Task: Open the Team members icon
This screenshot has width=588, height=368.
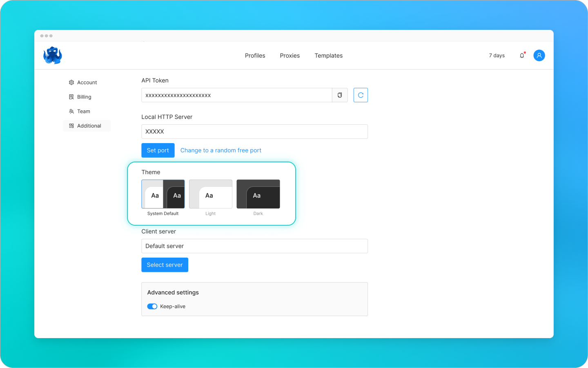Action: [x=71, y=111]
